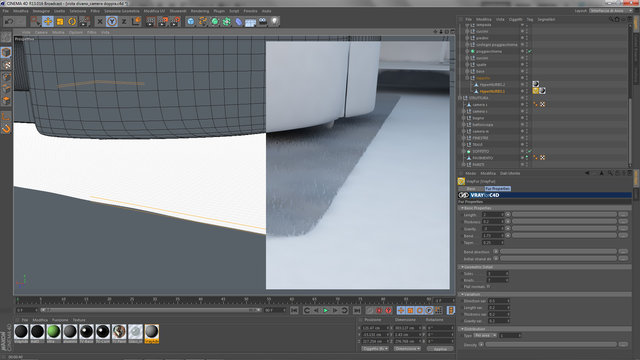Click the VrayFur tag on the highlighted HyperNURBS

click(536, 91)
